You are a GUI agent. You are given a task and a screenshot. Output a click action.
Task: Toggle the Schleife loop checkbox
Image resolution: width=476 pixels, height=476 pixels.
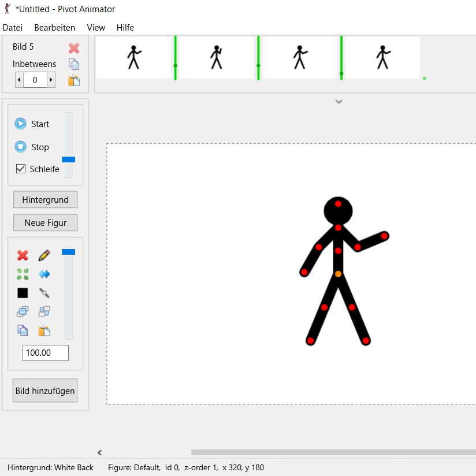pos(21,169)
